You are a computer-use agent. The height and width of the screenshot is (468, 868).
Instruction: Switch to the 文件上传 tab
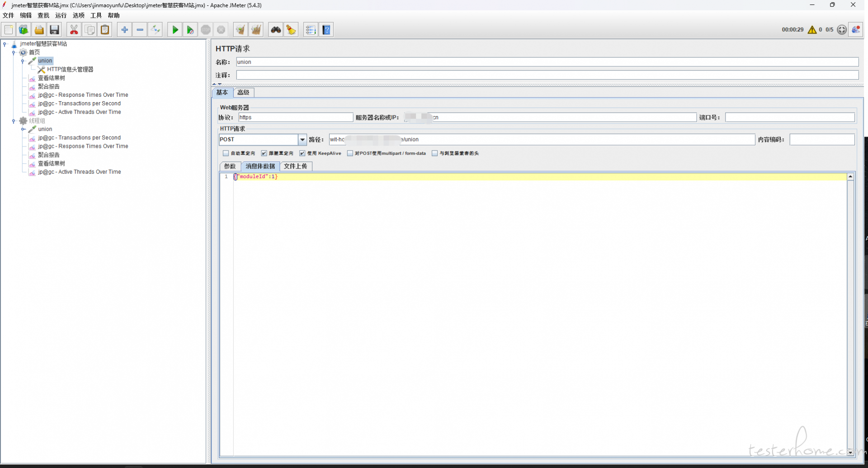296,166
